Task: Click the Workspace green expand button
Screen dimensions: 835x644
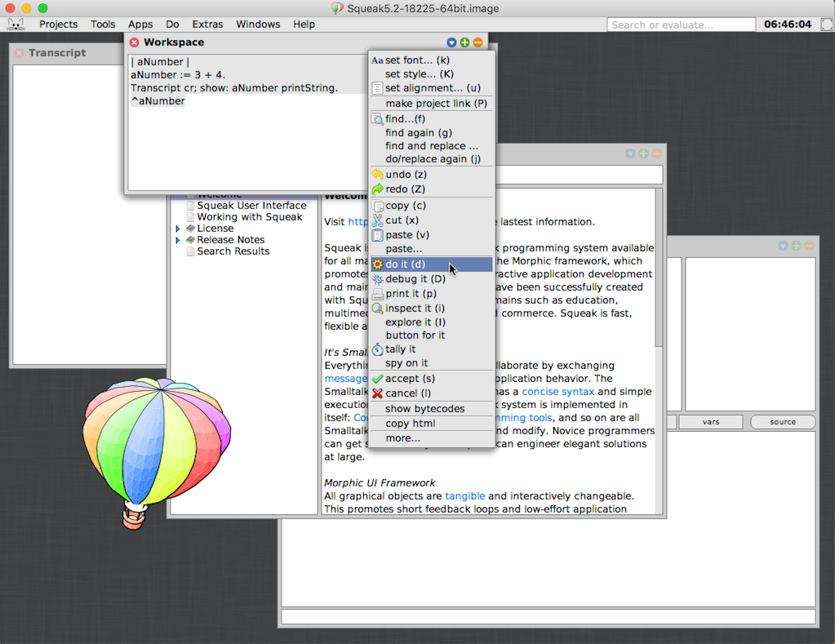Action: click(464, 42)
